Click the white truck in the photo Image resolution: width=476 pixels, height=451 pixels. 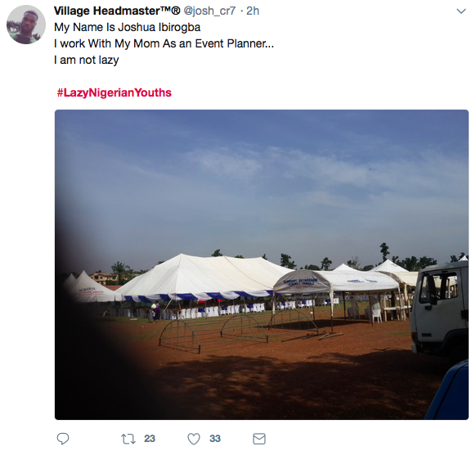[439, 309]
